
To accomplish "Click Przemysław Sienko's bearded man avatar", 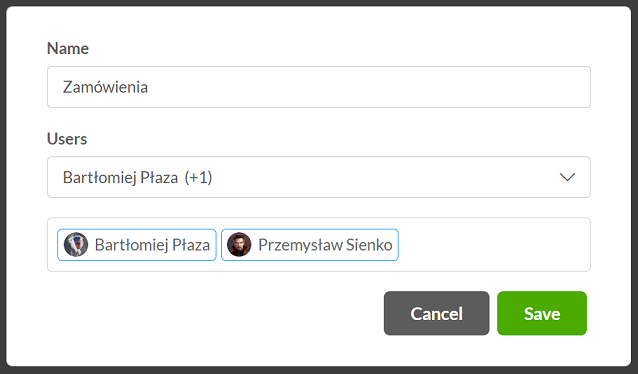I will pos(239,245).
